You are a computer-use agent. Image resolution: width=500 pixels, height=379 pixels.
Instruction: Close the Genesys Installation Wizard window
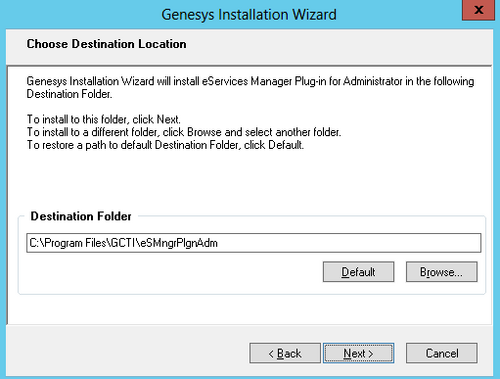click(478, 10)
